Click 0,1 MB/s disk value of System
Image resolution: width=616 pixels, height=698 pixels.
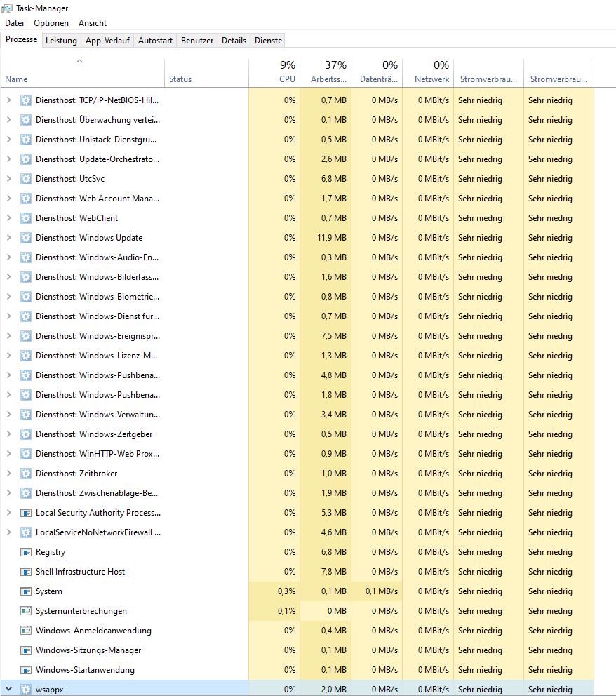click(x=382, y=591)
